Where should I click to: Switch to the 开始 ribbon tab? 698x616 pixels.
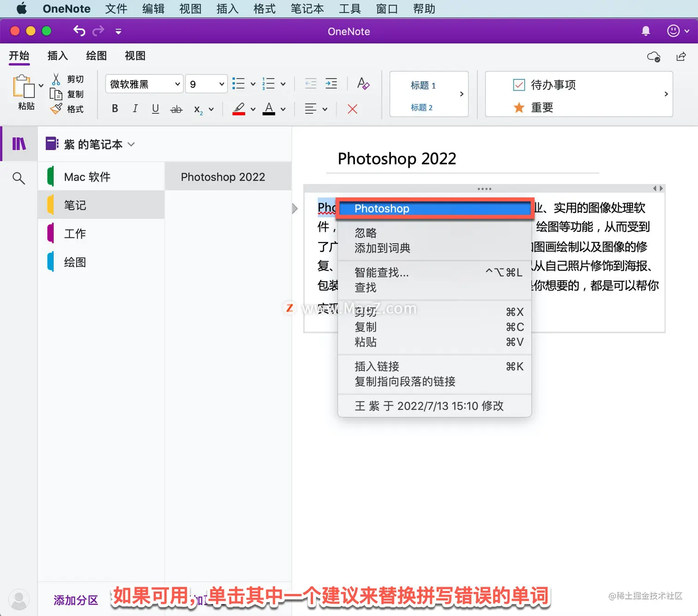click(19, 56)
